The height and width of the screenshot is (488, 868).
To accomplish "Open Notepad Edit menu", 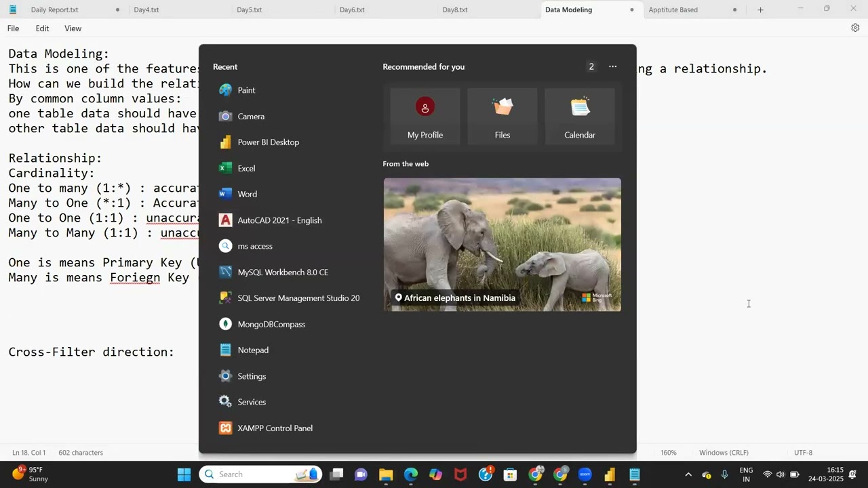I will [x=42, y=28].
